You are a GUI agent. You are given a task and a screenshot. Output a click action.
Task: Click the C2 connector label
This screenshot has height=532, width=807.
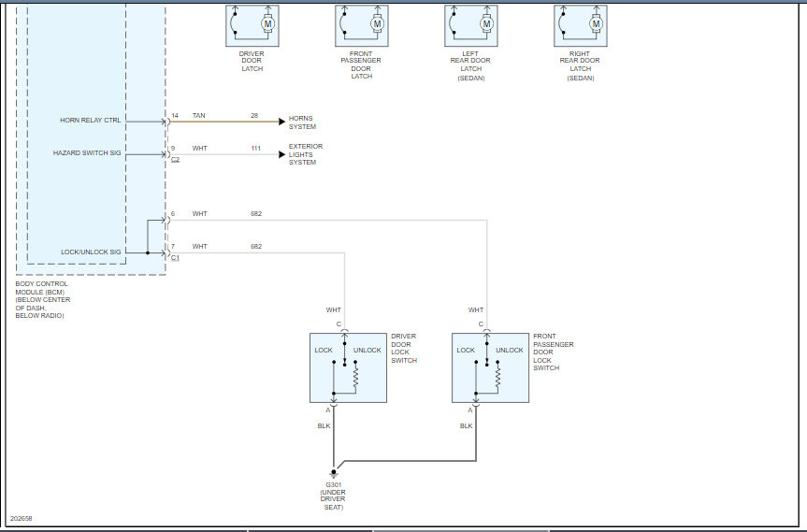pyautogui.click(x=176, y=160)
